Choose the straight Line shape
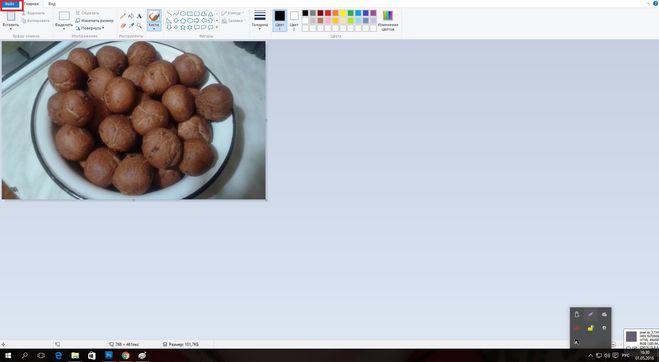659x362 pixels. pos(169,13)
